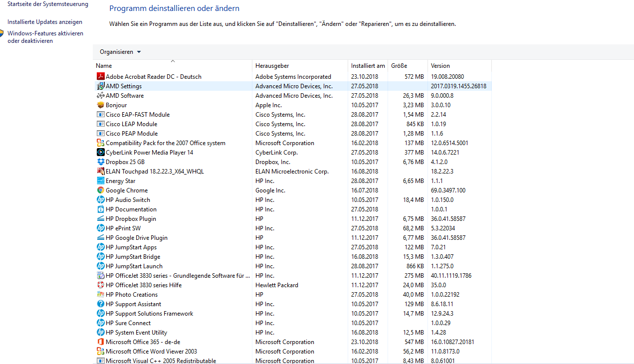Screen dimensions: 634x364
Task: Click the HP OfficeJet 3830 series Hilfe icon
Action: pos(100,285)
